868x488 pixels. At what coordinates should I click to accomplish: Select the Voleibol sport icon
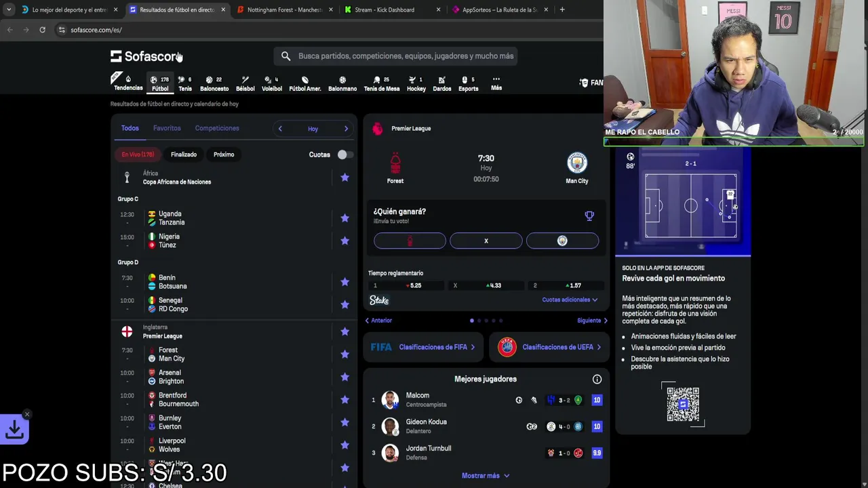271,83
